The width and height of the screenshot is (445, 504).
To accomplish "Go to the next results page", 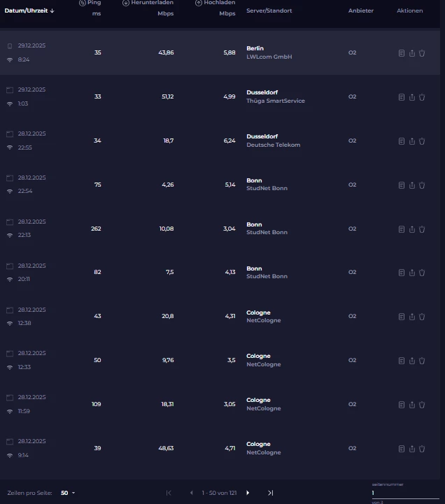I will tap(248, 493).
